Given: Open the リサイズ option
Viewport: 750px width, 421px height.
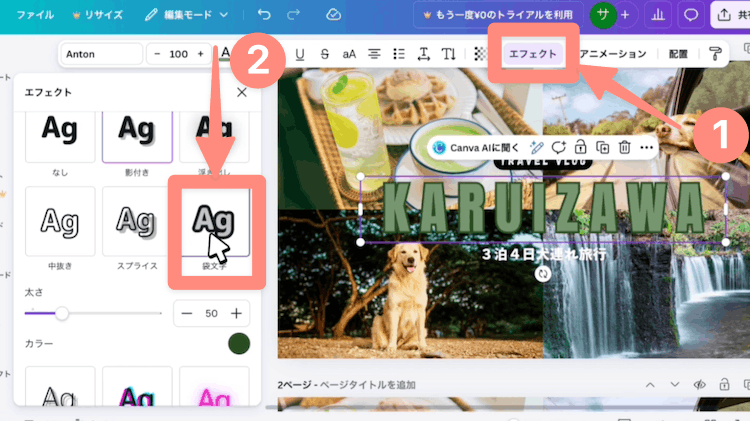Looking at the screenshot, I should pos(98,15).
